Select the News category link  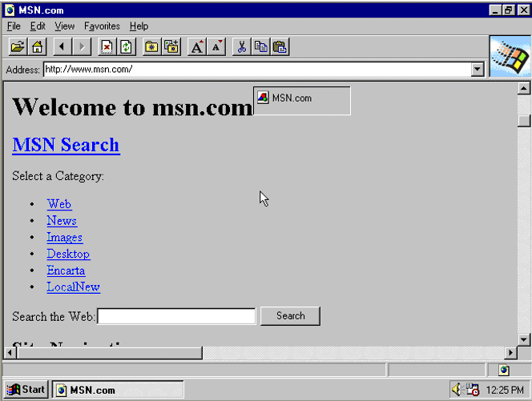point(62,221)
